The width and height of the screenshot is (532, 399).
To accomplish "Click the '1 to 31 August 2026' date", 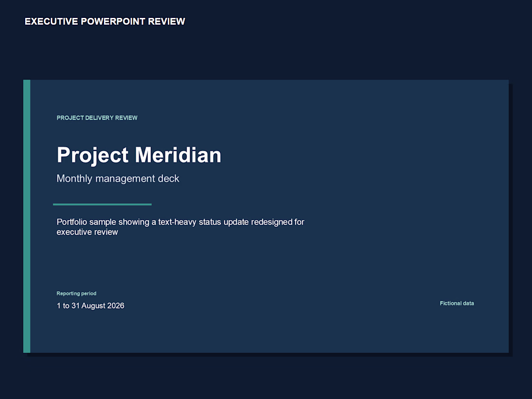I will click(90, 306).
